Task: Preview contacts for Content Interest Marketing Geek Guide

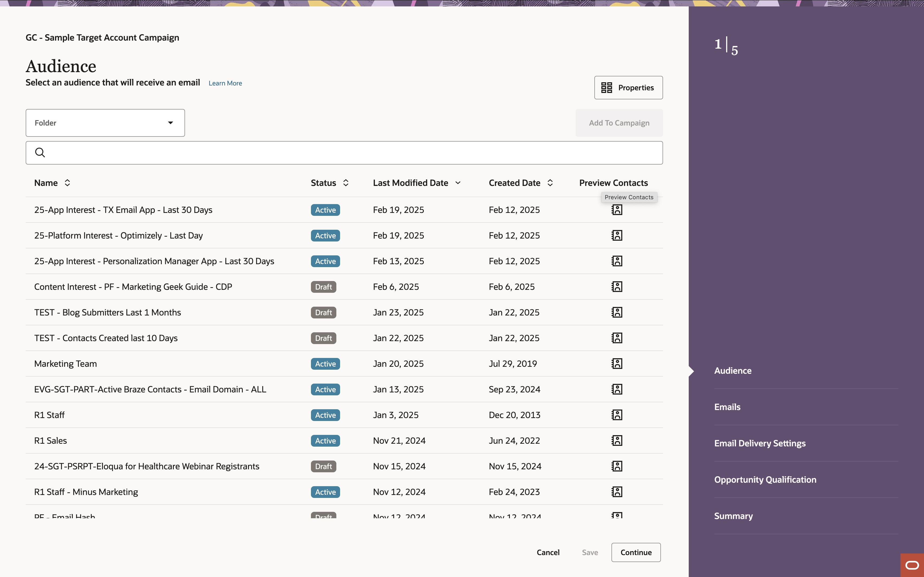Action: coord(617,286)
